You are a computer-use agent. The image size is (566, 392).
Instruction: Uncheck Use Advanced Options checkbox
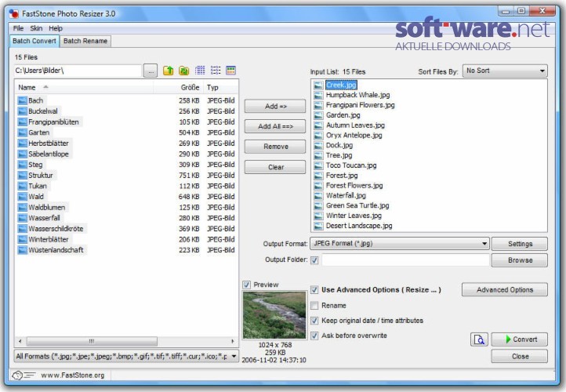click(314, 290)
